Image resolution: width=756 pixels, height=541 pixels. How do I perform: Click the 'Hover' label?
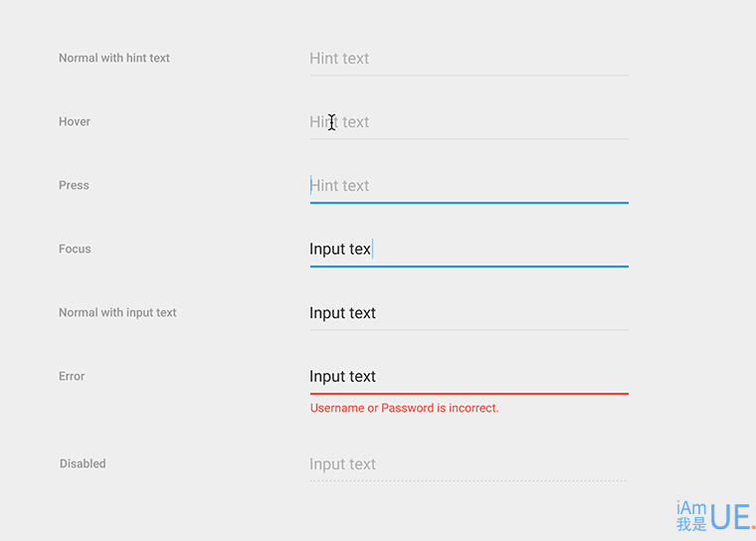[x=75, y=121]
